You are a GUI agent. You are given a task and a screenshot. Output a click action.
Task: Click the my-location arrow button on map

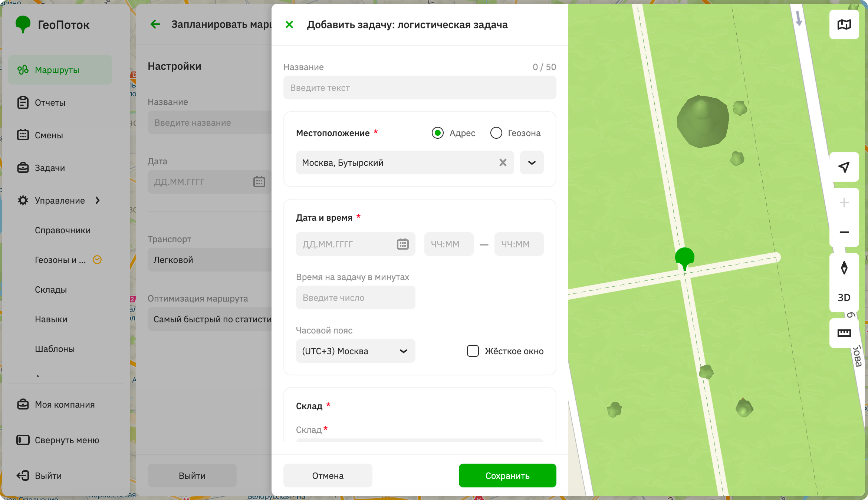coord(844,167)
